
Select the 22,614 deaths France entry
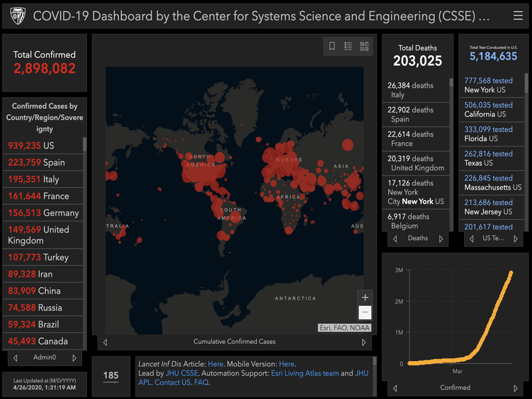pyautogui.click(x=416, y=139)
